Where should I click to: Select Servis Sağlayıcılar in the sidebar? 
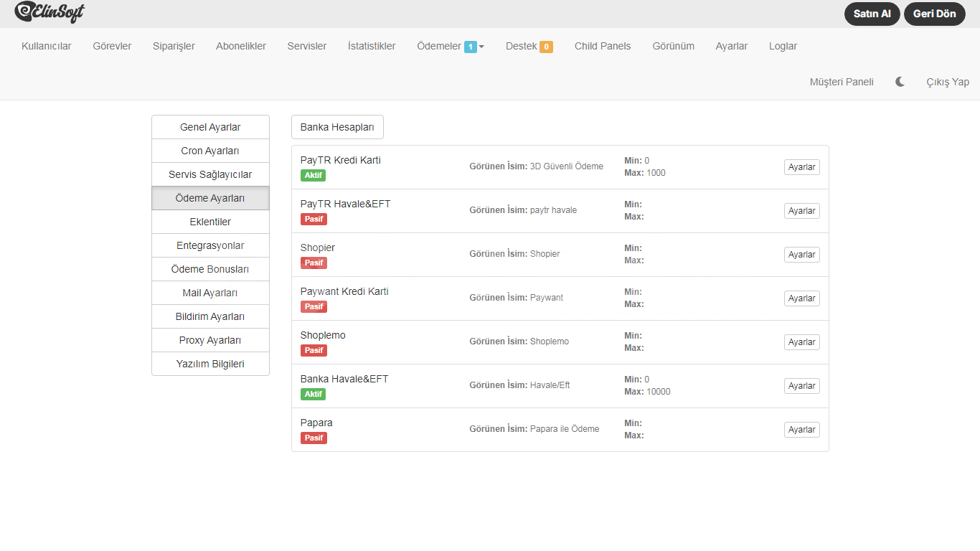[x=210, y=174]
